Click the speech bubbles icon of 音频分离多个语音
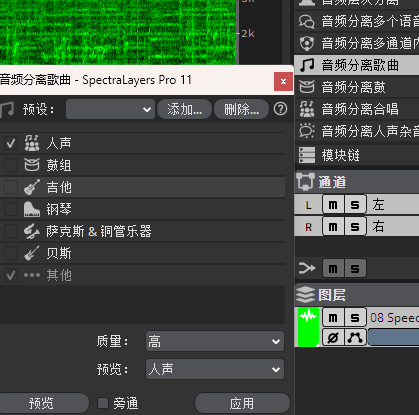Viewport: 419px width, 415px height. tap(307, 22)
